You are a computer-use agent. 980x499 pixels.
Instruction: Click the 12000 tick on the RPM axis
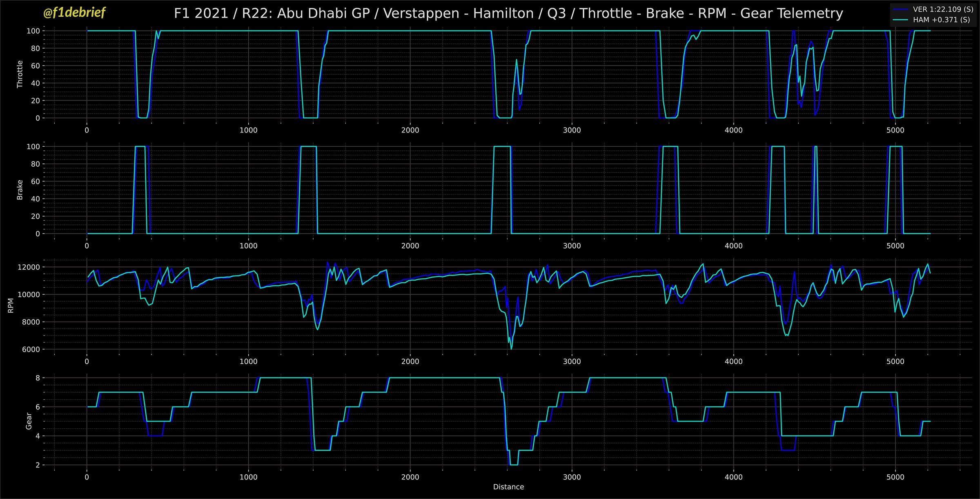pyautogui.click(x=29, y=267)
